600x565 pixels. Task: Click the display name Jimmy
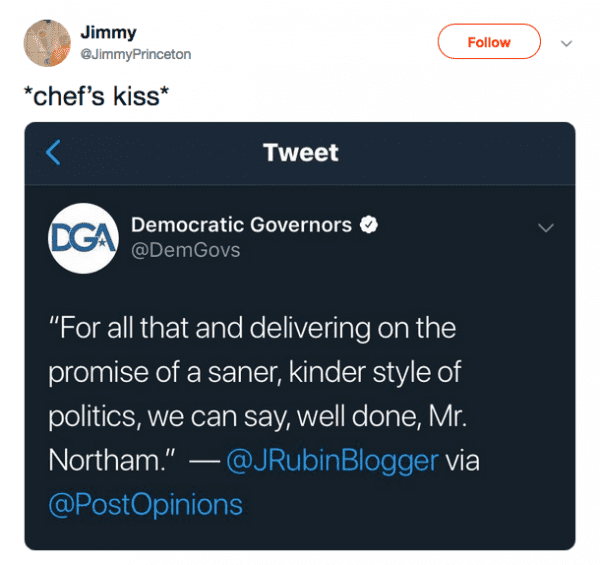point(108,32)
